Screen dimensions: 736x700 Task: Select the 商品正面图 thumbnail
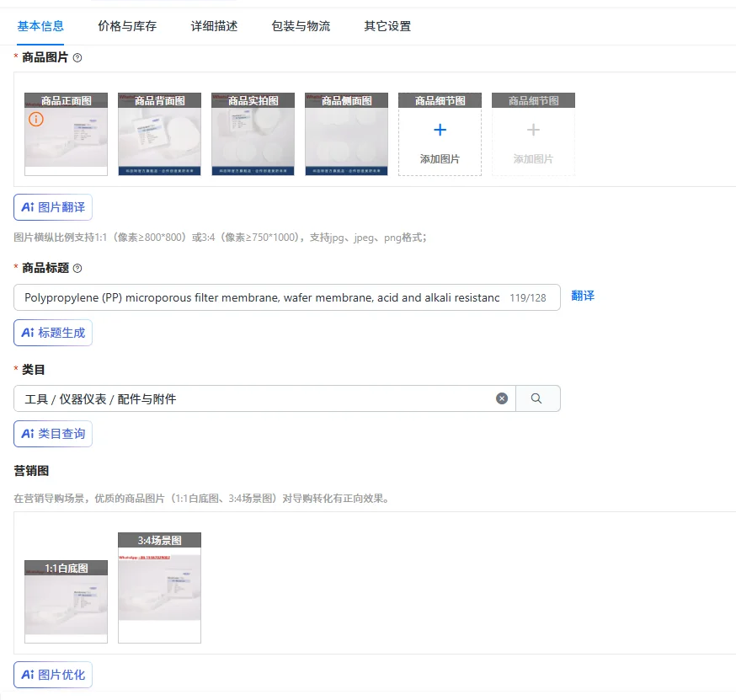67,134
